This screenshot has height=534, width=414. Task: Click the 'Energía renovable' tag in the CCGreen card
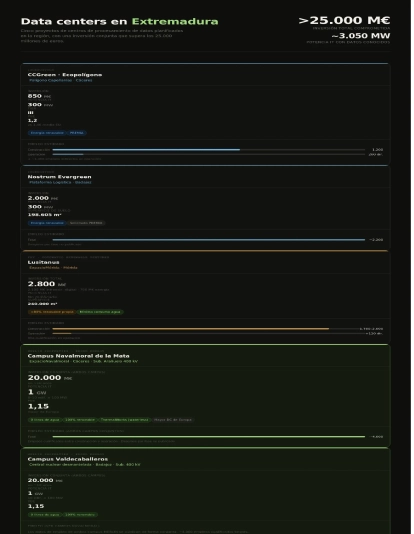(47, 133)
